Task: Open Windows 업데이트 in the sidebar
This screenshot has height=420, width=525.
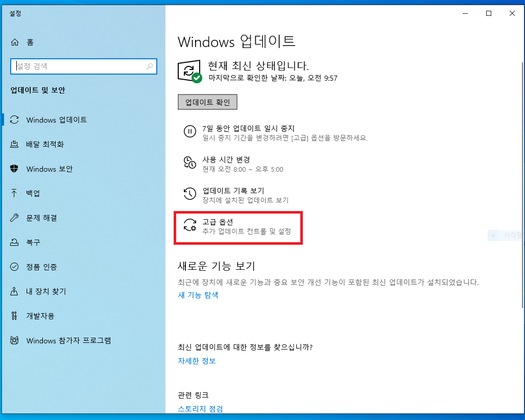Action: tap(57, 120)
